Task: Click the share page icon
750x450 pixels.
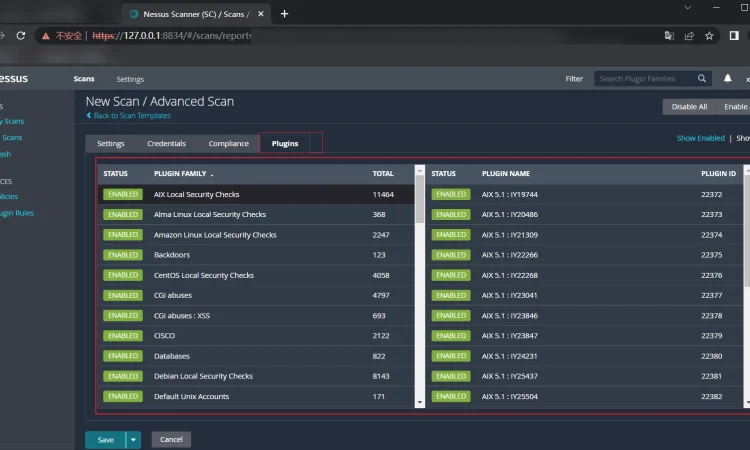Action: click(689, 36)
